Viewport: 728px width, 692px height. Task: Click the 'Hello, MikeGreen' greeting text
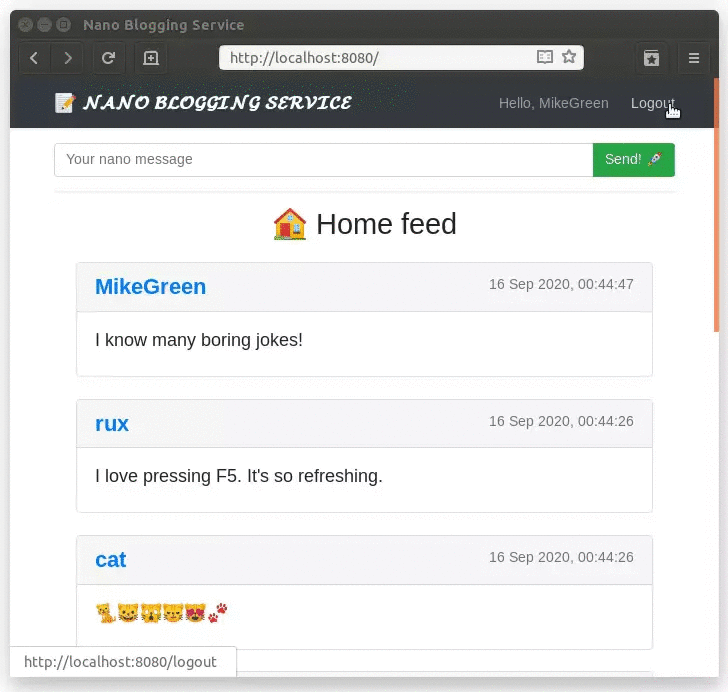553,103
